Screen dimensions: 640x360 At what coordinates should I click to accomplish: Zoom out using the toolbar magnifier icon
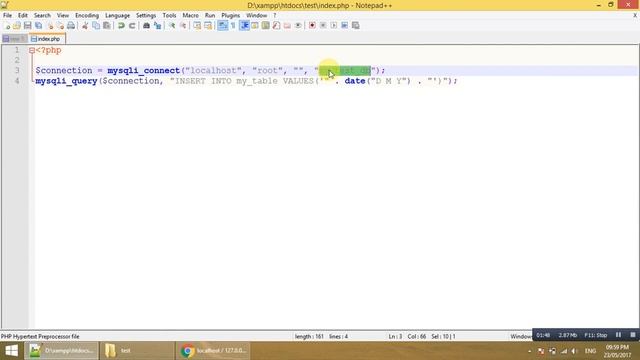click(x=183, y=26)
